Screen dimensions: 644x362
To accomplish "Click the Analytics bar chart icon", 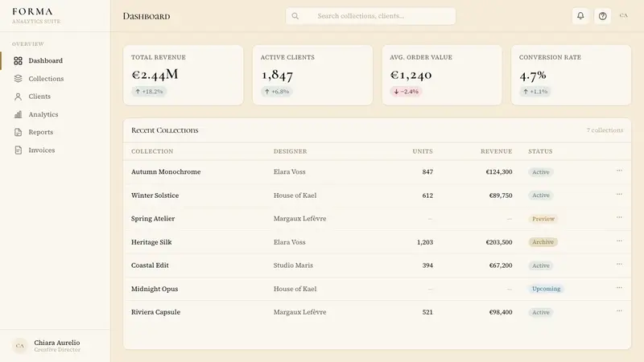I will click(x=18, y=114).
